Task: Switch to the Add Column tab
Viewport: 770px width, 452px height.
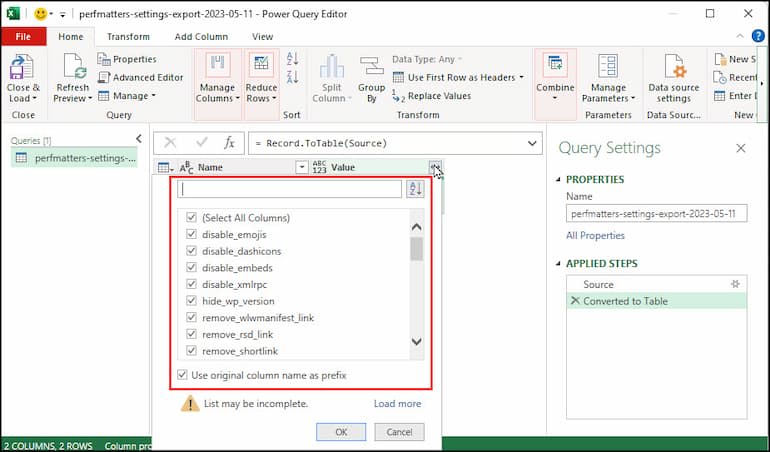Action: click(201, 36)
